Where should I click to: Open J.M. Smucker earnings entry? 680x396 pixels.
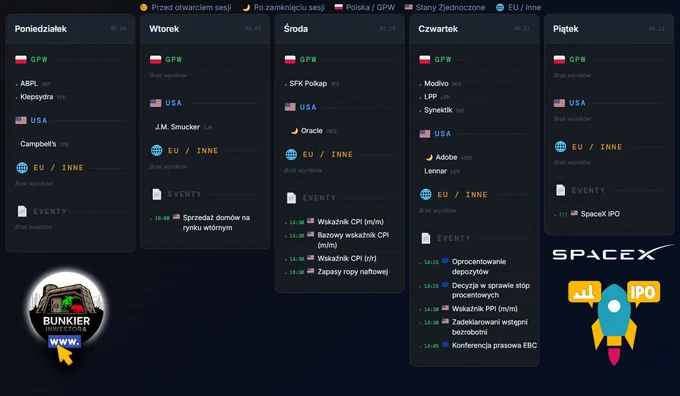(177, 127)
